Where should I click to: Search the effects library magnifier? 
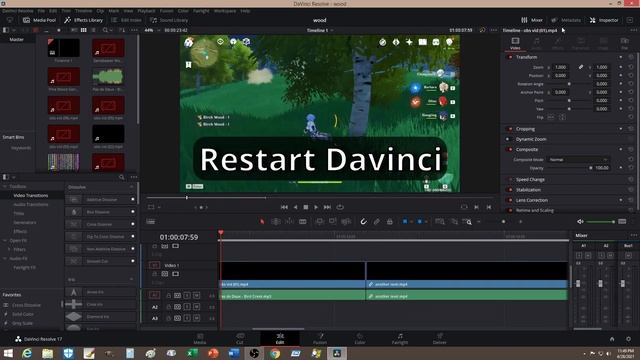click(x=122, y=177)
